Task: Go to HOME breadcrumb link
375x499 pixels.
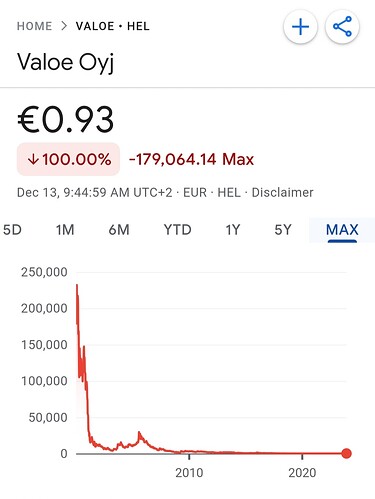Action: 34,26
